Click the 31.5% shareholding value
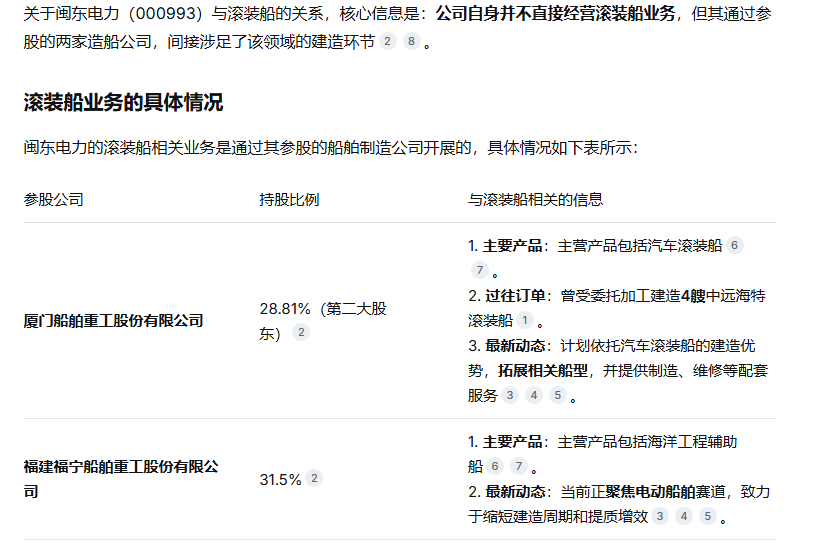831x548 pixels. (280, 480)
